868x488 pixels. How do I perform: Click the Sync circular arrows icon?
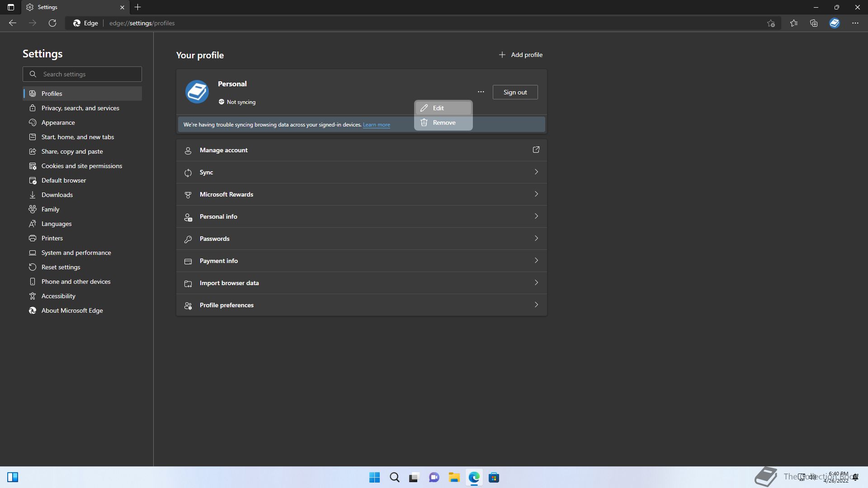(x=188, y=173)
